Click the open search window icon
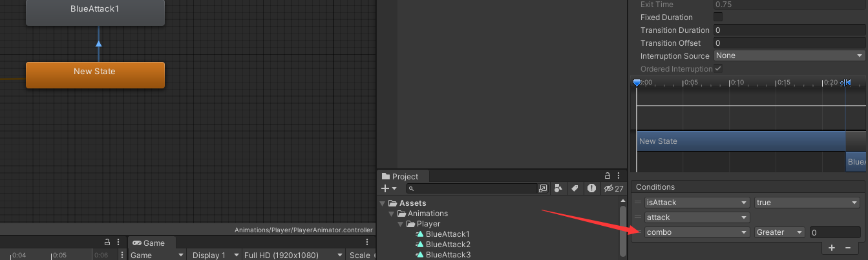The image size is (868, 260). coord(542,188)
